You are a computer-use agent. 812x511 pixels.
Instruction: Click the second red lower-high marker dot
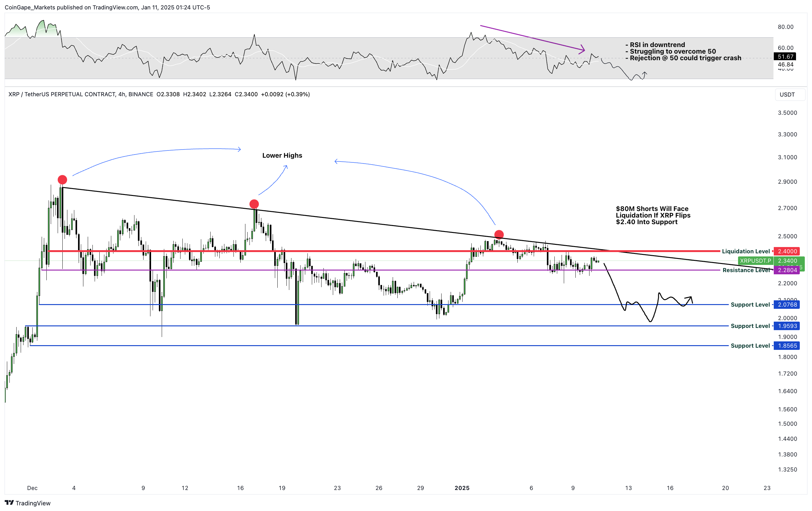pos(254,204)
